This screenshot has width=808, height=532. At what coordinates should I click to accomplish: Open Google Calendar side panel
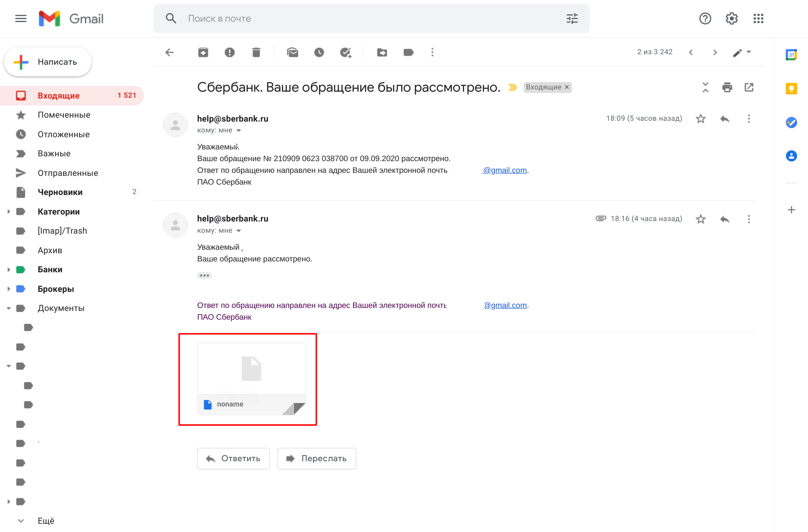pos(791,55)
